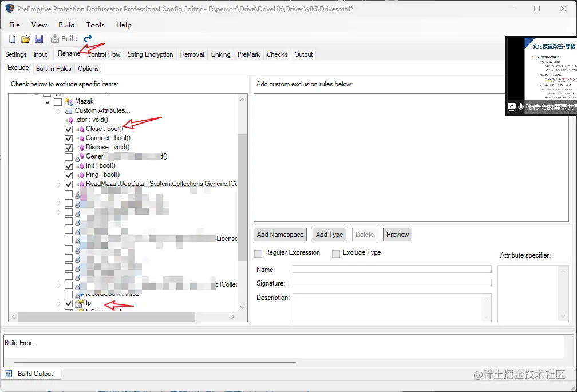
Task: Uncheck the Ip property checkbox
Action: 69,304
